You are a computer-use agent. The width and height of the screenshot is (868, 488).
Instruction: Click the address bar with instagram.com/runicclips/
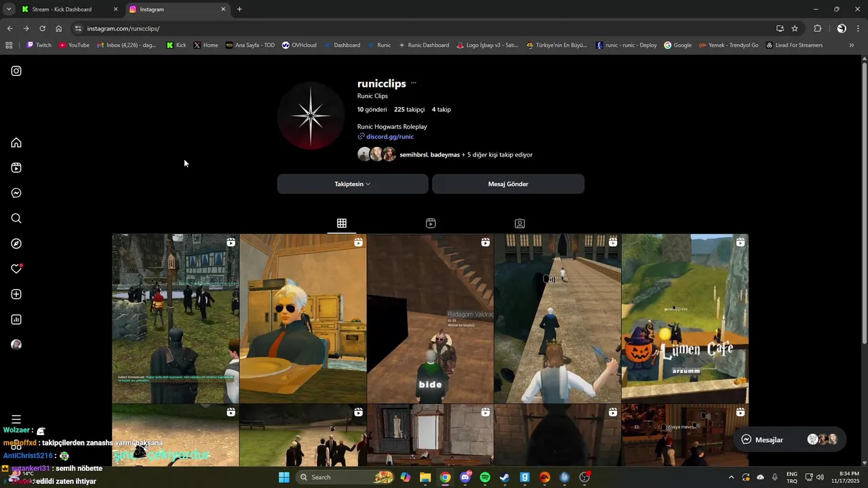tap(420, 28)
